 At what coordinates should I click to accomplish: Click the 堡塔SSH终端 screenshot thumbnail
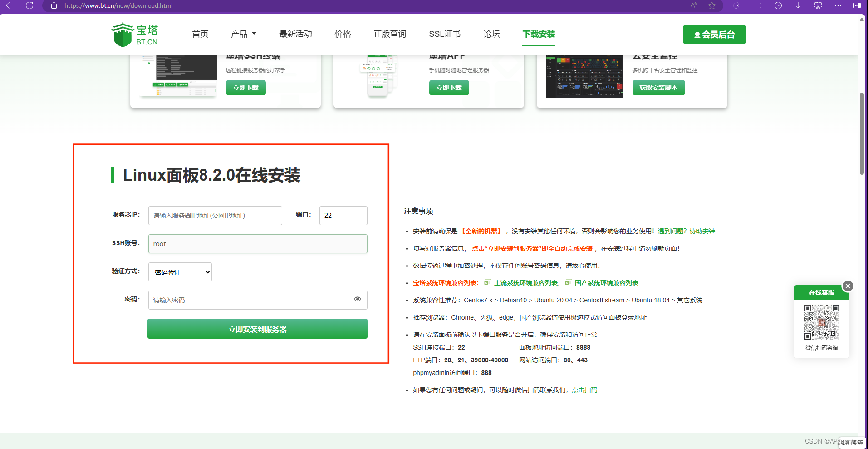point(179,76)
